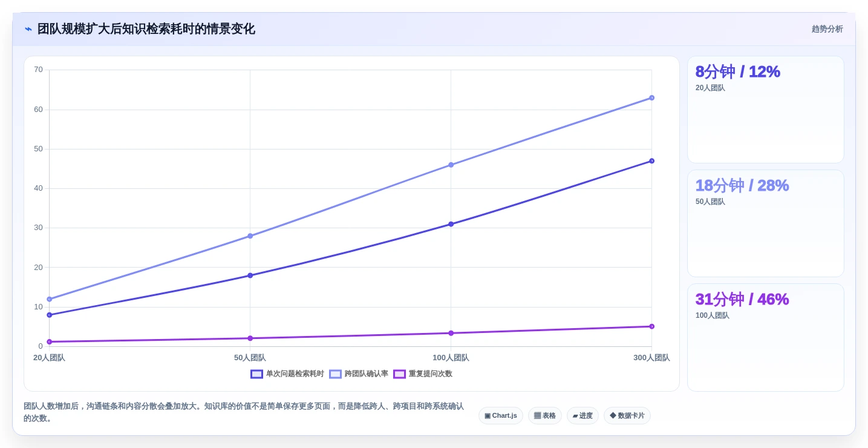Click the 跨团队确认率 point at 100人团队
This screenshot has height=448, width=868.
point(451,165)
